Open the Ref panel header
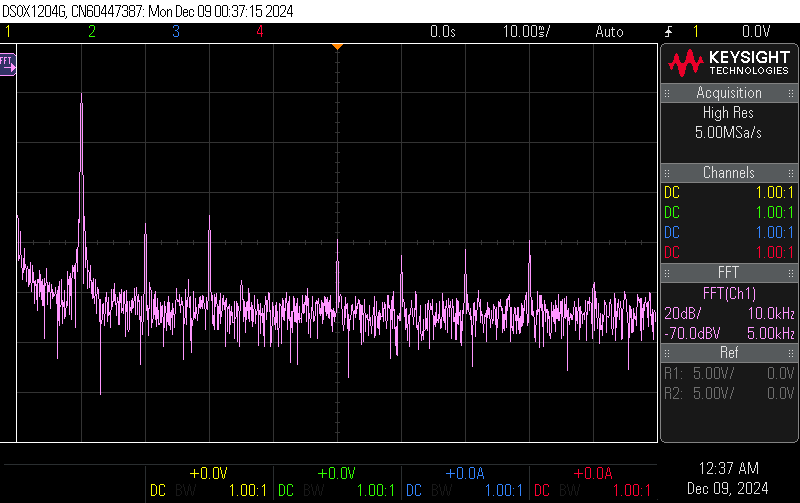Screen dimensions: 800x503 pyautogui.click(x=729, y=353)
